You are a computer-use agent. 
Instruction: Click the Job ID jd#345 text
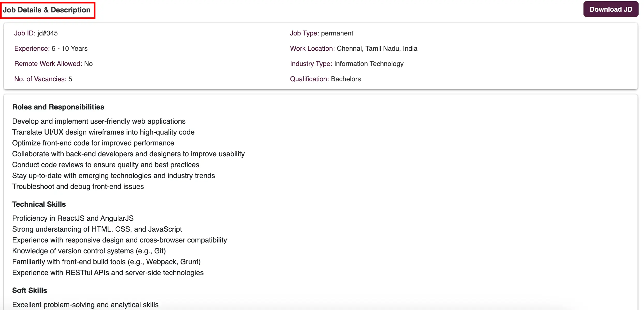36,33
